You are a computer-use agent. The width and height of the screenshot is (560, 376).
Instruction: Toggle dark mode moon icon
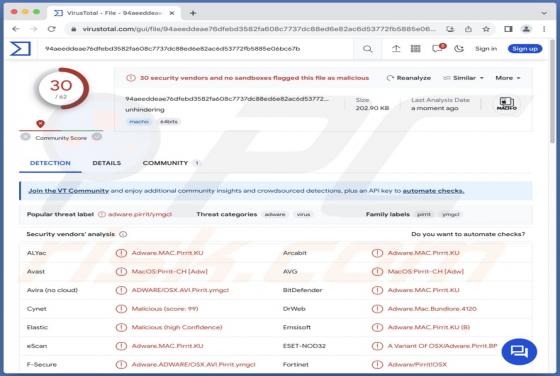coord(459,49)
